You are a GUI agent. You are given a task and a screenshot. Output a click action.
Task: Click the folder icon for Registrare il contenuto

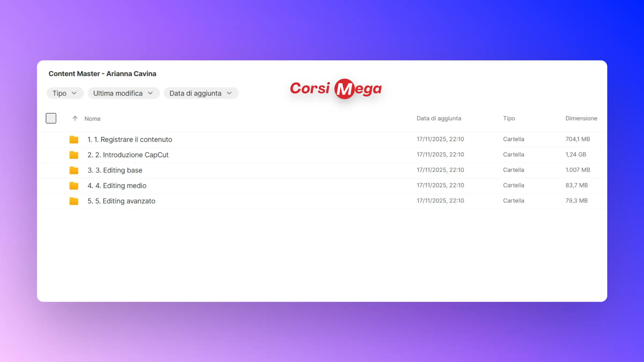74,139
